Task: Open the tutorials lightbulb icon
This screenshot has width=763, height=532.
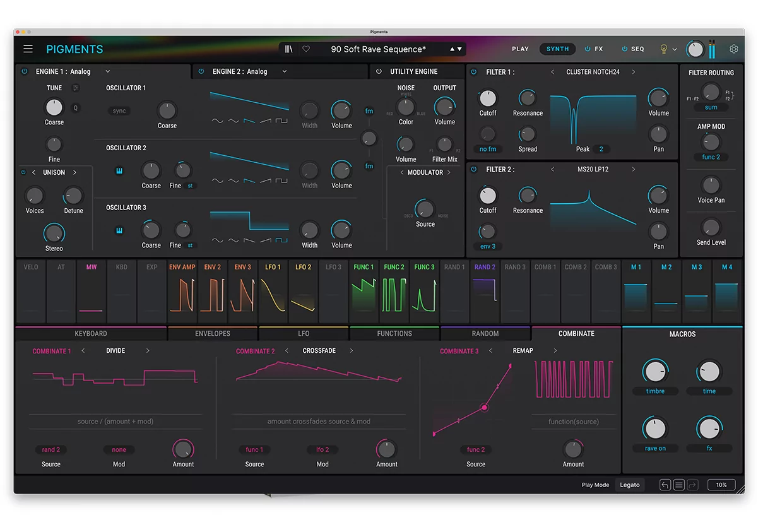Action: point(663,49)
